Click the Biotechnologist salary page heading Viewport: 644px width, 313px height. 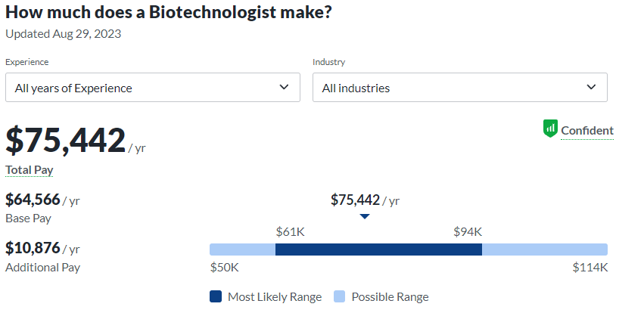point(168,13)
